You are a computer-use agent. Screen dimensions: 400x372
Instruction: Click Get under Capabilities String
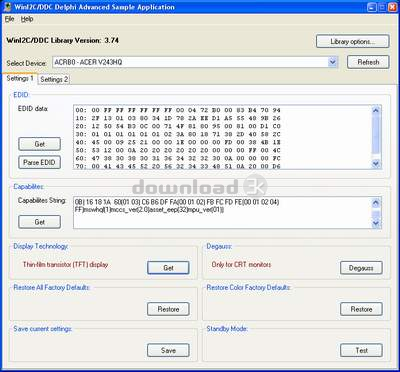pyautogui.click(x=40, y=222)
